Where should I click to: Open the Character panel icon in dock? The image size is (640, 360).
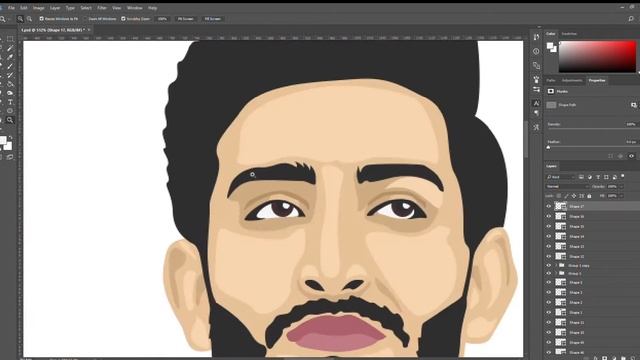[x=536, y=104]
